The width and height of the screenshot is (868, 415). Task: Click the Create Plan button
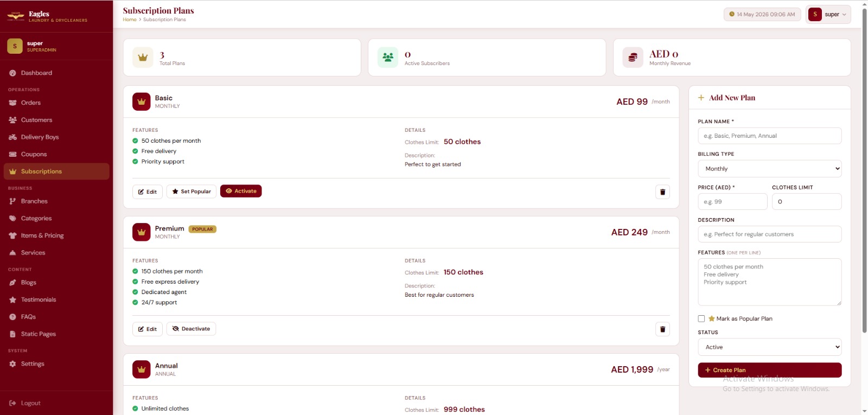click(770, 370)
